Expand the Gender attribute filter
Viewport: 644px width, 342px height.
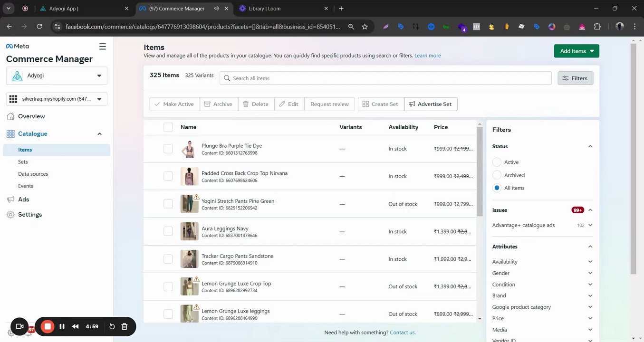click(x=590, y=273)
